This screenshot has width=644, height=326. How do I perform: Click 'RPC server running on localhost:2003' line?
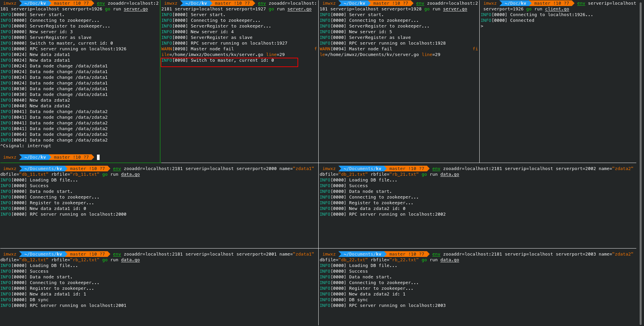(x=383, y=306)
